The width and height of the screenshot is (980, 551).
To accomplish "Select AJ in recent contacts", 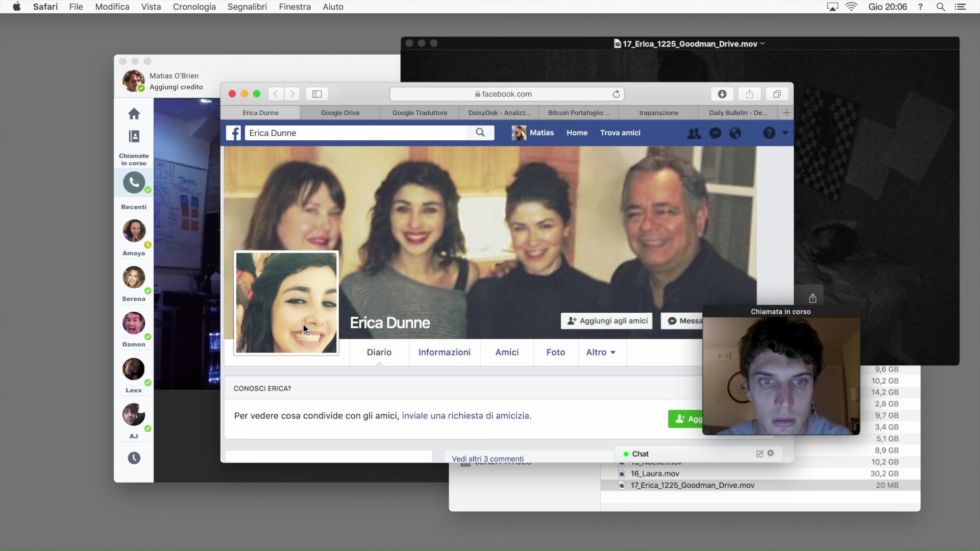I will (x=134, y=414).
